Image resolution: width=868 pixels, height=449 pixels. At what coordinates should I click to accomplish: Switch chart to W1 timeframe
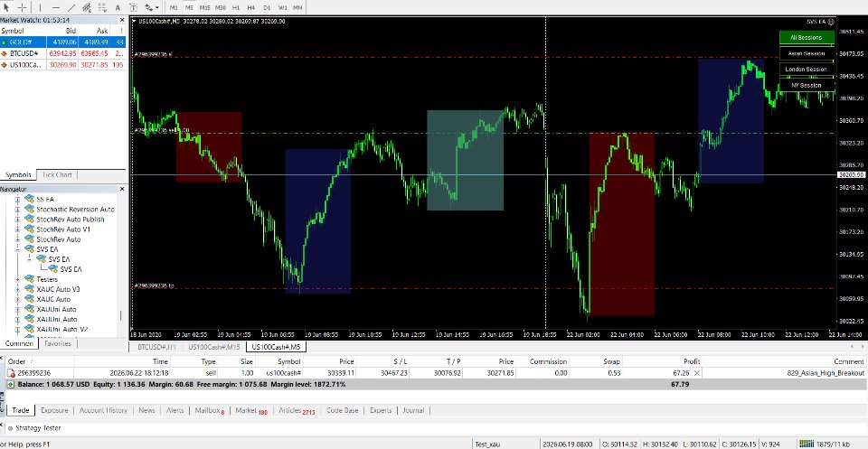pyautogui.click(x=282, y=8)
